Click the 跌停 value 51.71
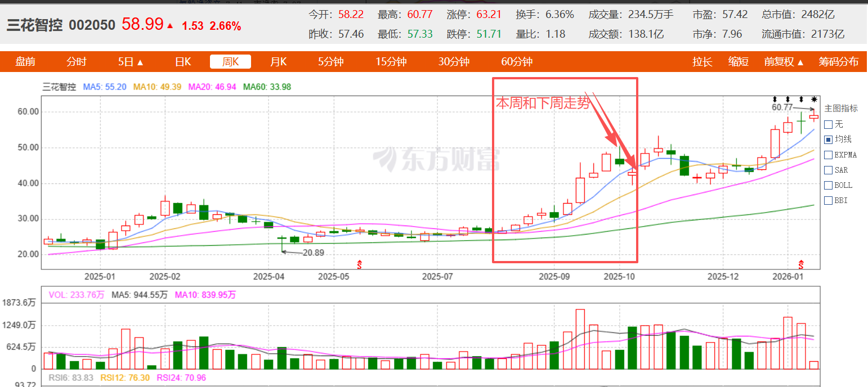This screenshot has height=387, width=868. (x=489, y=34)
